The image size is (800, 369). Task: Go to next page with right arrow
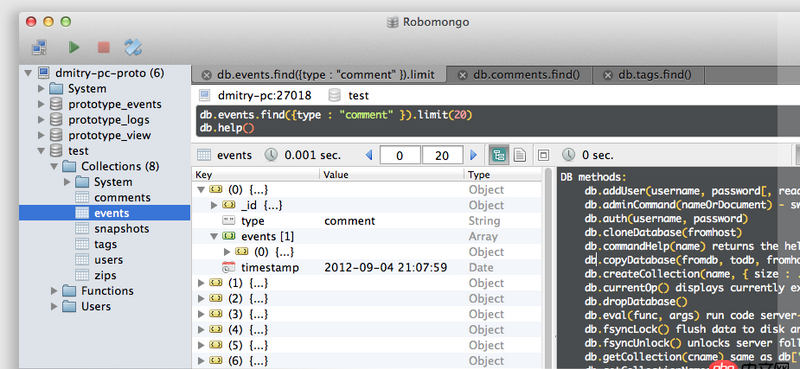point(473,155)
